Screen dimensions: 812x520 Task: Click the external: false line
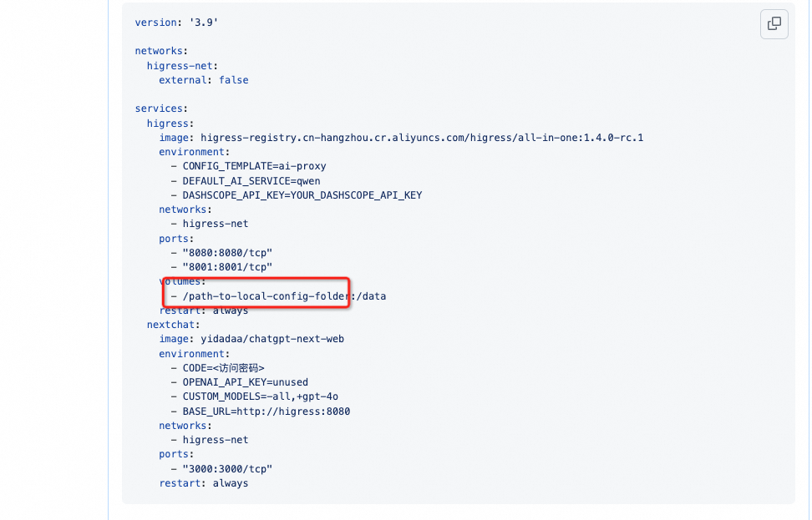click(x=204, y=80)
